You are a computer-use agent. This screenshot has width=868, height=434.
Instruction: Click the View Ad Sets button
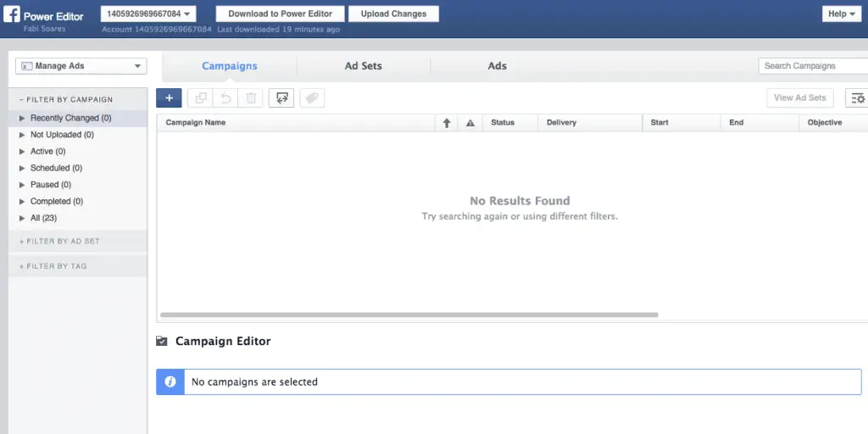click(x=800, y=98)
